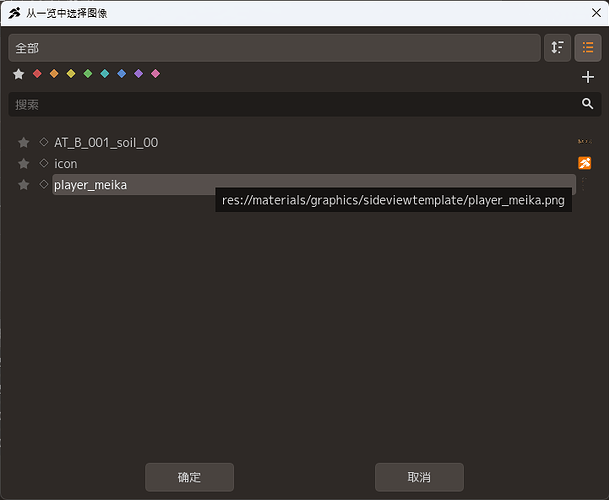Filter by purple tag
The image size is (609, 500).
point(139,73)
